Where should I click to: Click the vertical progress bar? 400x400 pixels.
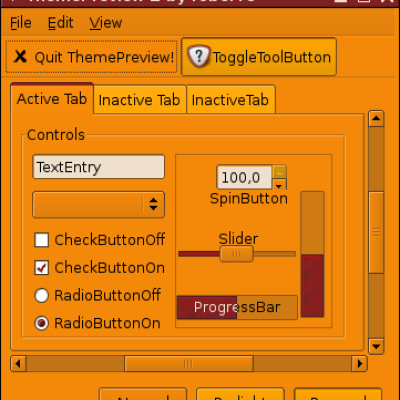312,254
